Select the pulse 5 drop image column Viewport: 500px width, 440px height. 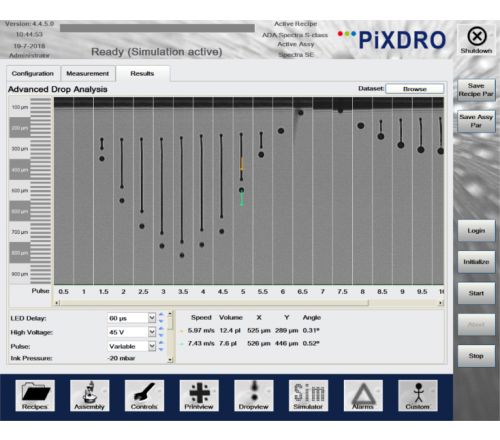click(x=243, y=191)
